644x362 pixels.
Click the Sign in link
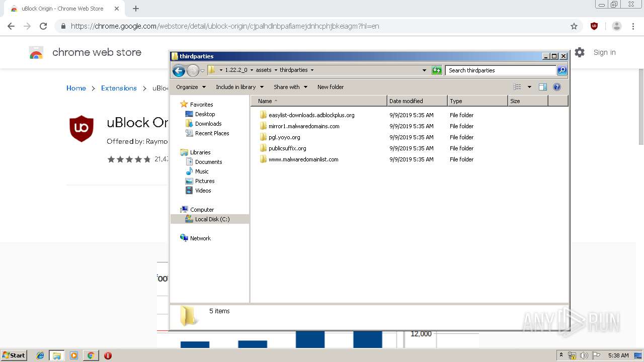[x=604, y=52]
